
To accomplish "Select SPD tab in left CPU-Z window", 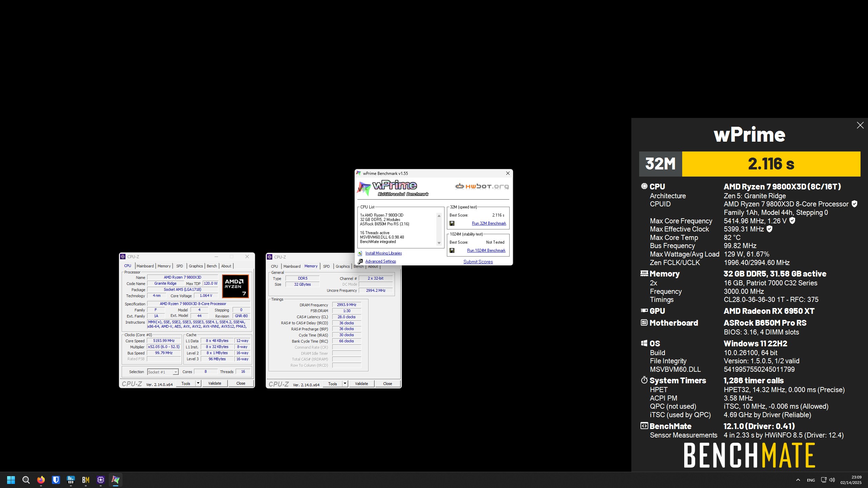I will coord(180,266).
